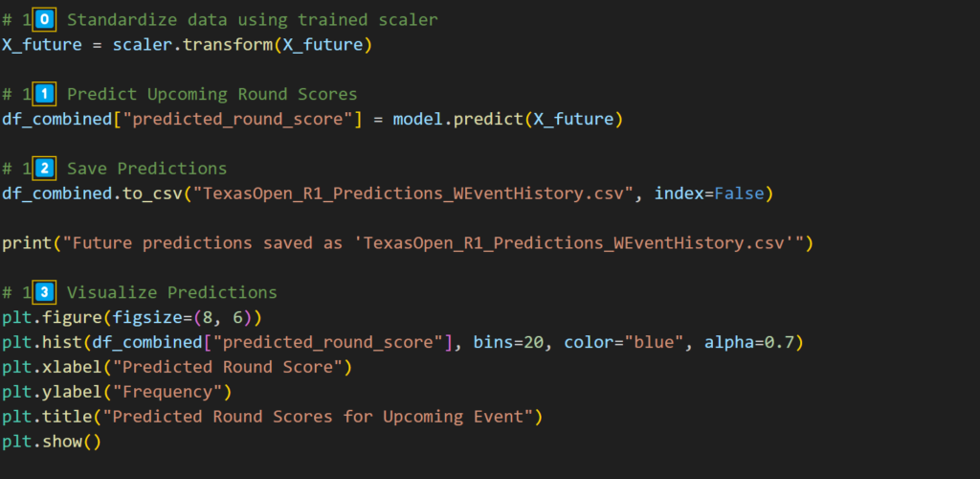Click the index=False keyword value
This screenshot has height=479, width=980.
pyautogui.click(x=709, y=194)
